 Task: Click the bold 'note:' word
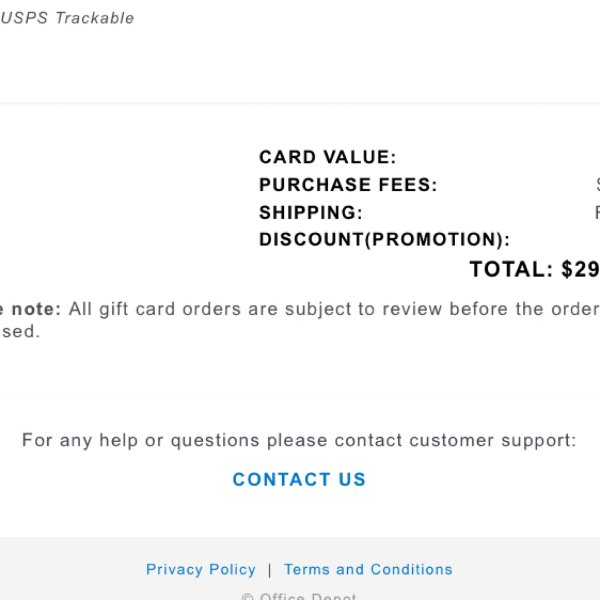tap(36, 309)
